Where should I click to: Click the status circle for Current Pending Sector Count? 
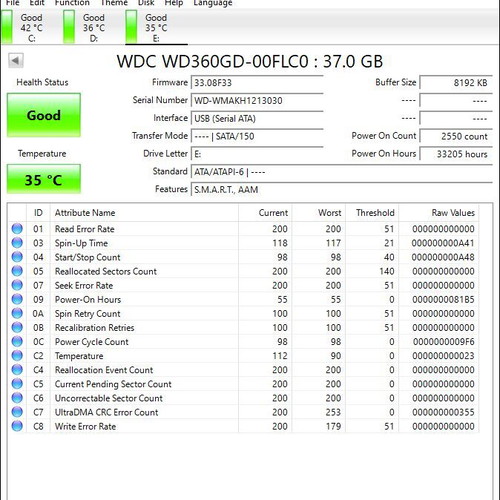click(17, 384)
